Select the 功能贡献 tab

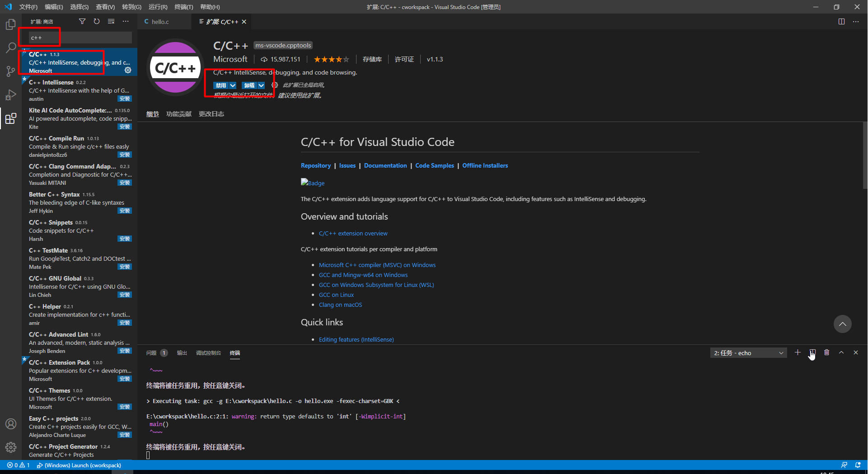click(x=179, y=114)
